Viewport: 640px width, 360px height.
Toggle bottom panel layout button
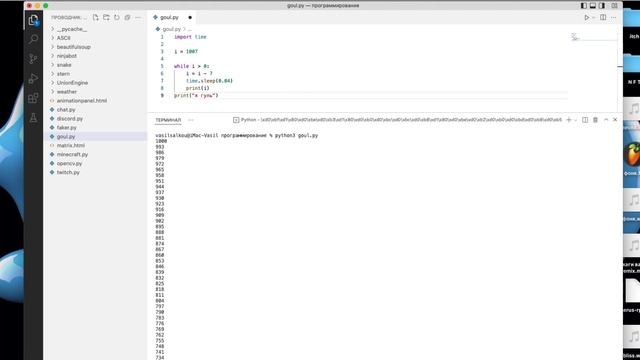pos(593,6)
